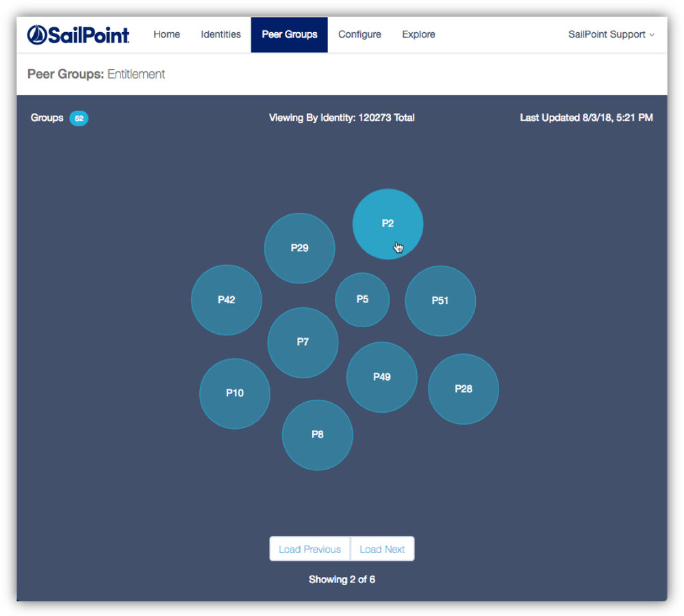
Task: Click the small P5 bubble
Action: (362, 300)
